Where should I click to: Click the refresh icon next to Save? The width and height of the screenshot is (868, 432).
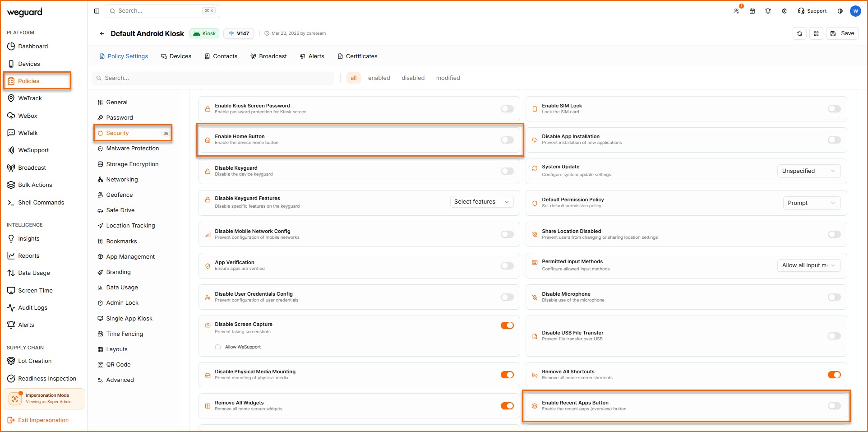(799, 33)
